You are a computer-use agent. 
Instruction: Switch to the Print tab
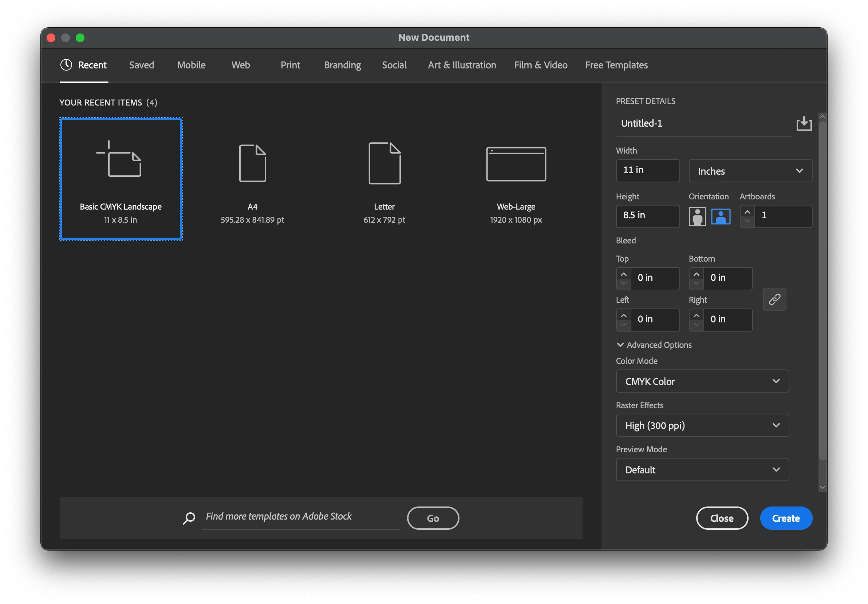pyautogui.click(x=290, y=65)
